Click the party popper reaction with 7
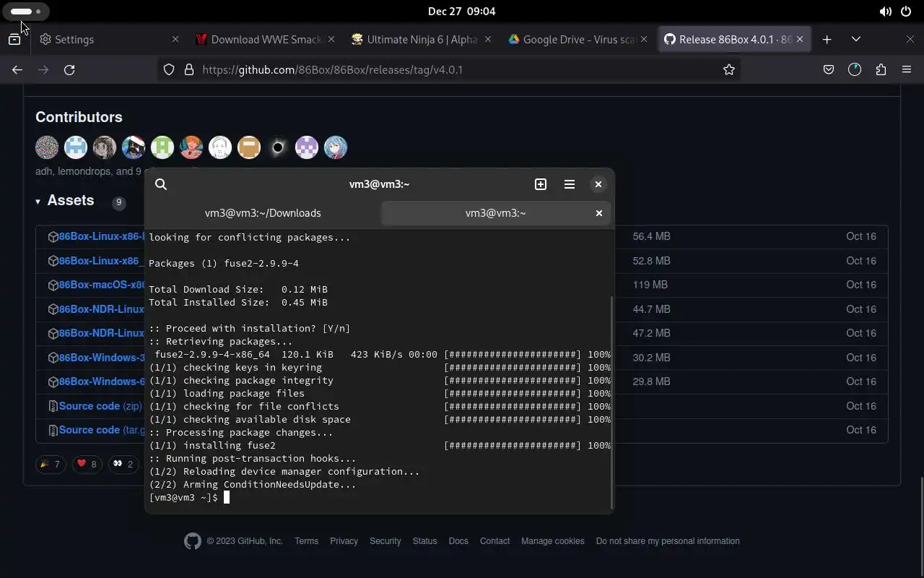The image size is (924, 578). [51, 464]
